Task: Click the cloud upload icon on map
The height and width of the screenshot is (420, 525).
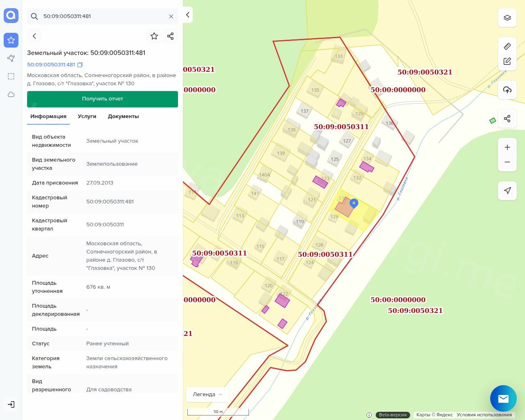Action: click(x=507, y=90)
